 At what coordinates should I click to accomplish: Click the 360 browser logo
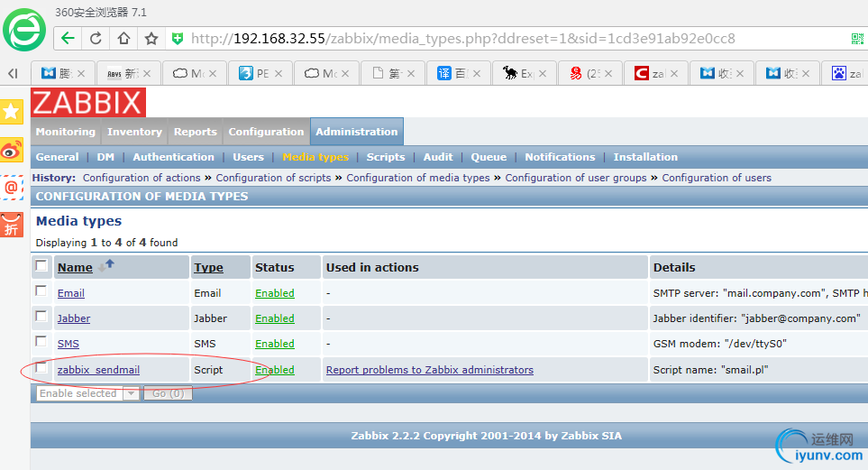pyautogui.click(x=24, y=30)
